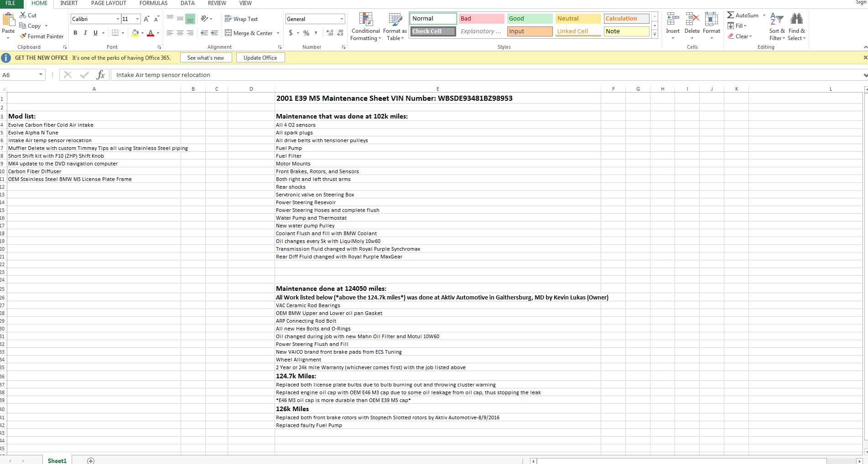Image resolution: width=868 pixels, height=464 pixels.
Task: Expand the Name Box dropdown
Action: (x=41, y=75)
